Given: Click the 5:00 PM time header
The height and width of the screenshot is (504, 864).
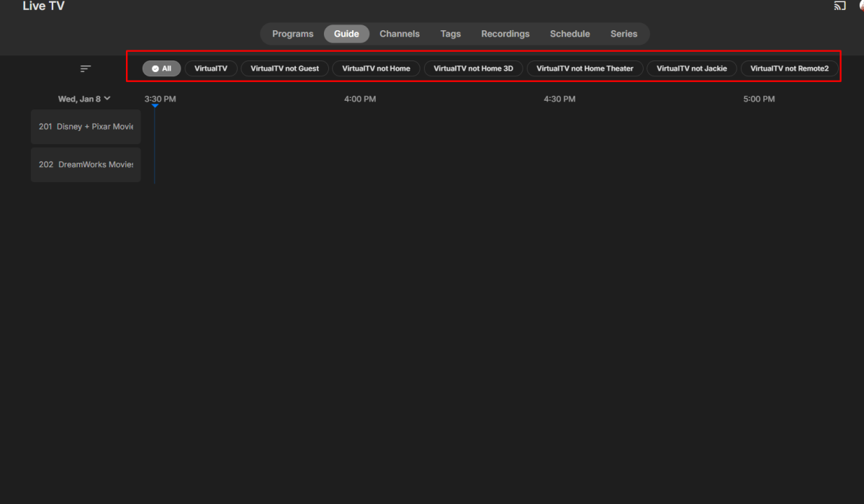Looking at the screenshot, I should tap(759, 99).
